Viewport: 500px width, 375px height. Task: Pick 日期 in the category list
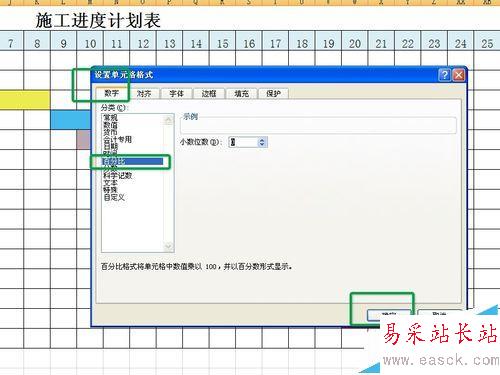click(x=110, y=147)
